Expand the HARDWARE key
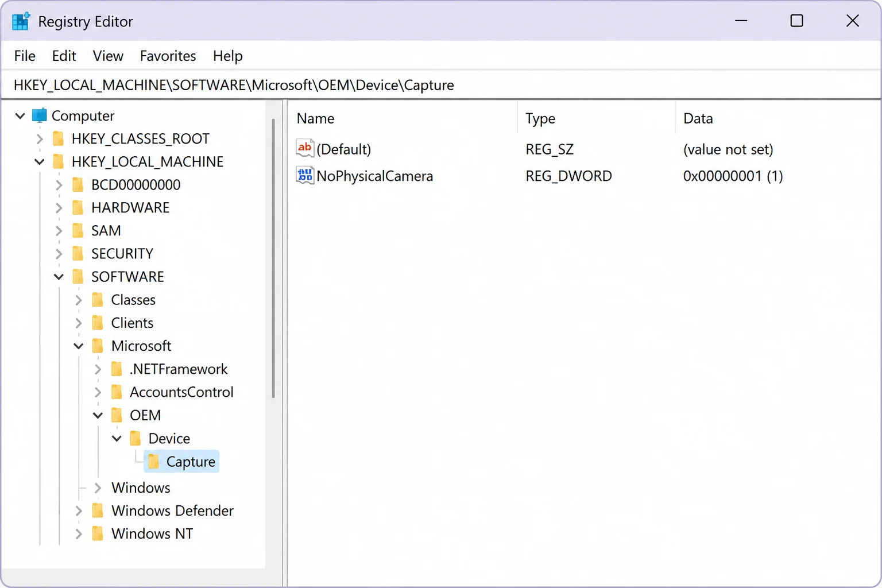The width and height of the screenshot is (882, 588). [x=59, y=207]
